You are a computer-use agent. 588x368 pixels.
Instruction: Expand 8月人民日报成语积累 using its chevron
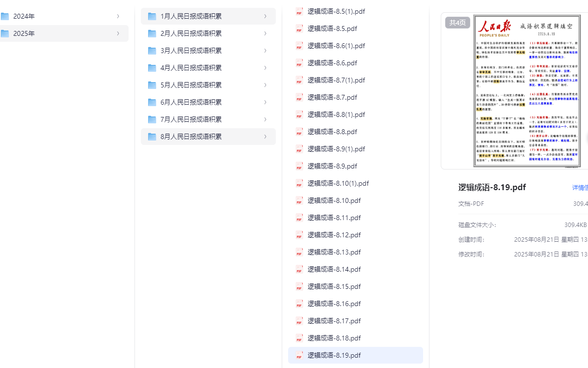point(265,137)
